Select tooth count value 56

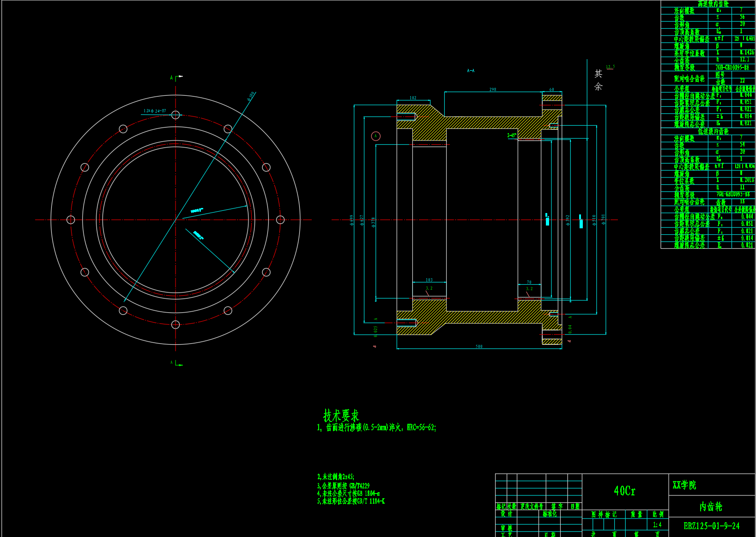pyautogui.click(x=742, y=17)
